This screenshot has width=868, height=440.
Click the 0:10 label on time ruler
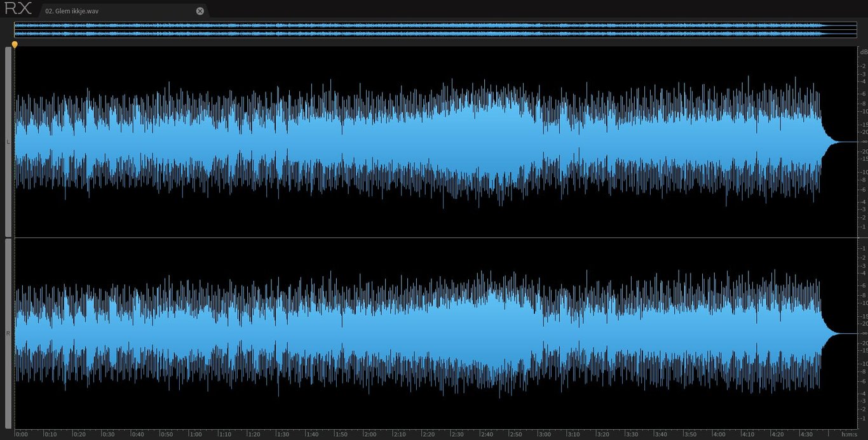pos(51,435)
